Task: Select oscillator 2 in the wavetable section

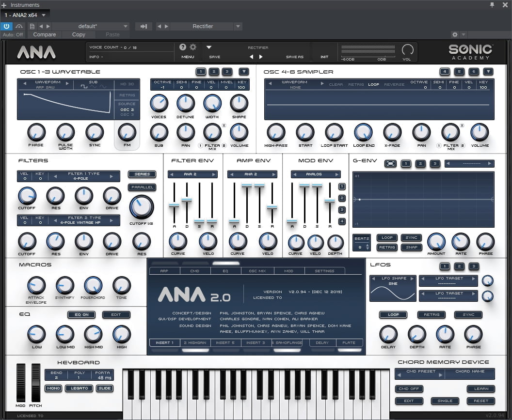Action: (x=214, y=72)
